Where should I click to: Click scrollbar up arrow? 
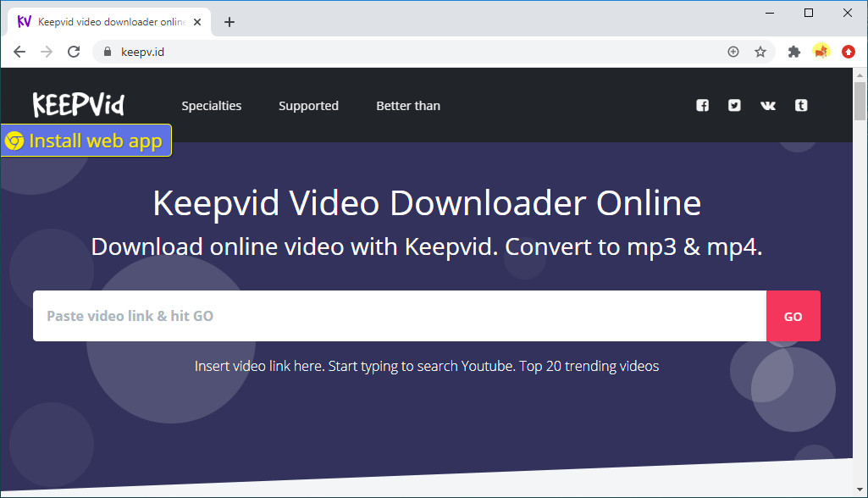coord(860,75)
